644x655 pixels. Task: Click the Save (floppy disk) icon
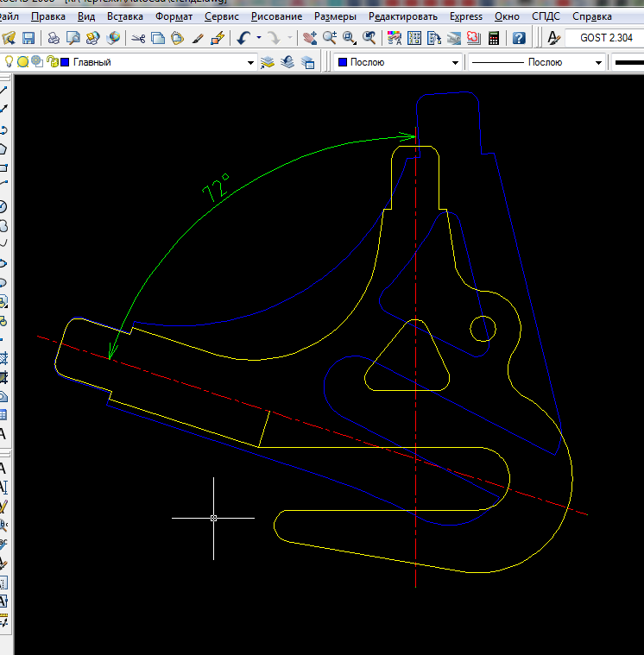tap(28, 38)
